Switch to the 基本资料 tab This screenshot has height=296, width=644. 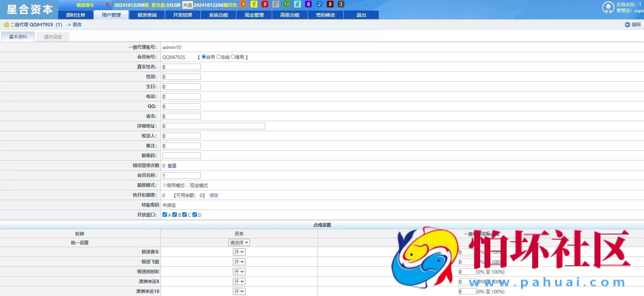18,37
